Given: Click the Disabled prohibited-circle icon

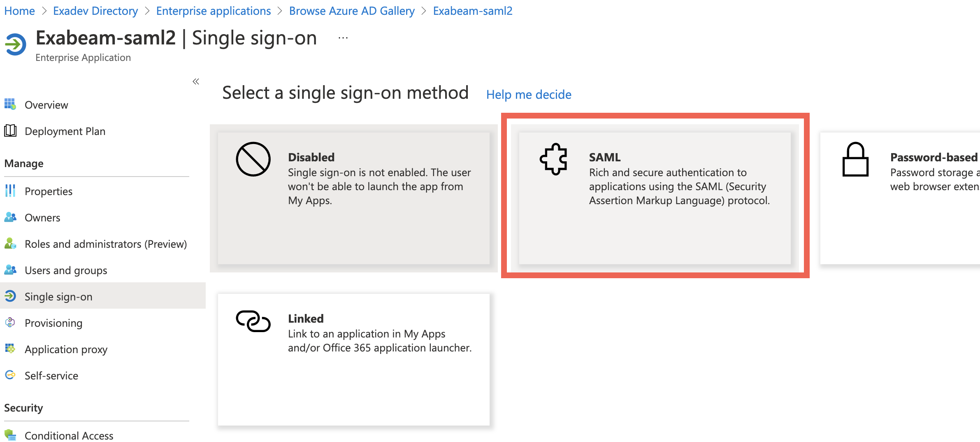Looking at the screenshot, I should (253, 159).
